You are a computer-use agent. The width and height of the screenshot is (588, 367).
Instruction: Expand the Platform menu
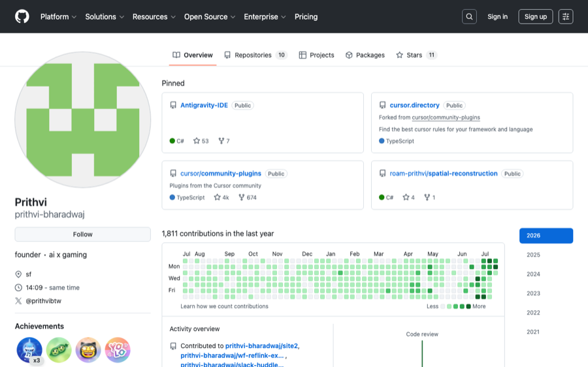tap(58, 16)
